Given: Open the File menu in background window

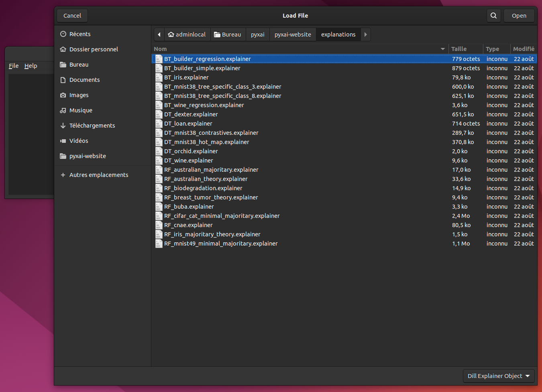Looking at the screenshot, I should pos(13,66).
